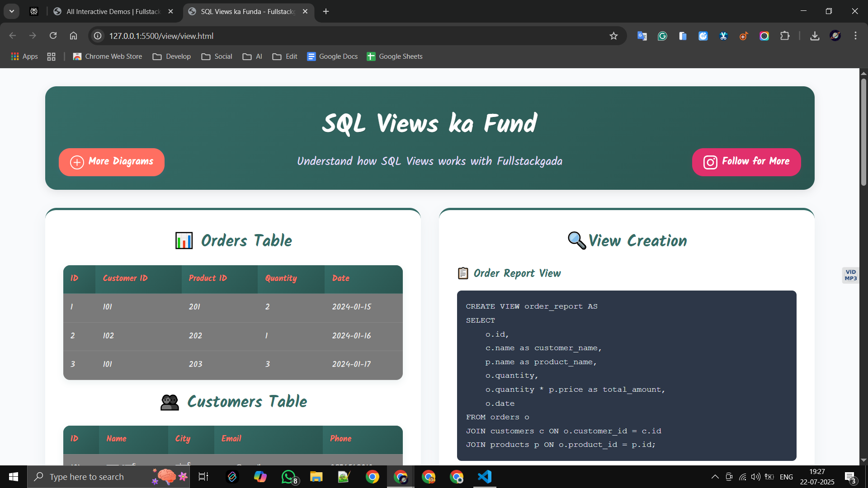Open browser Downloads icon

pyautogui.click(x=815, y=36)
